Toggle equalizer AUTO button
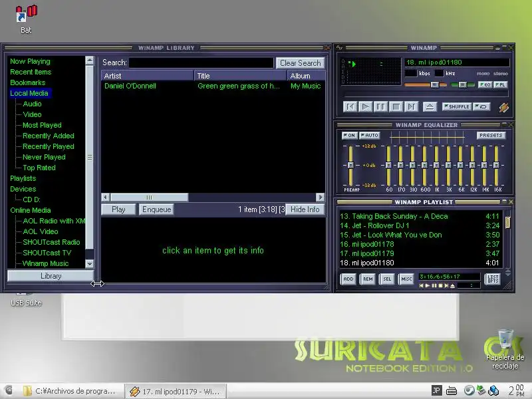The width and height of the screenshot is (532, 399). (370, 136)
